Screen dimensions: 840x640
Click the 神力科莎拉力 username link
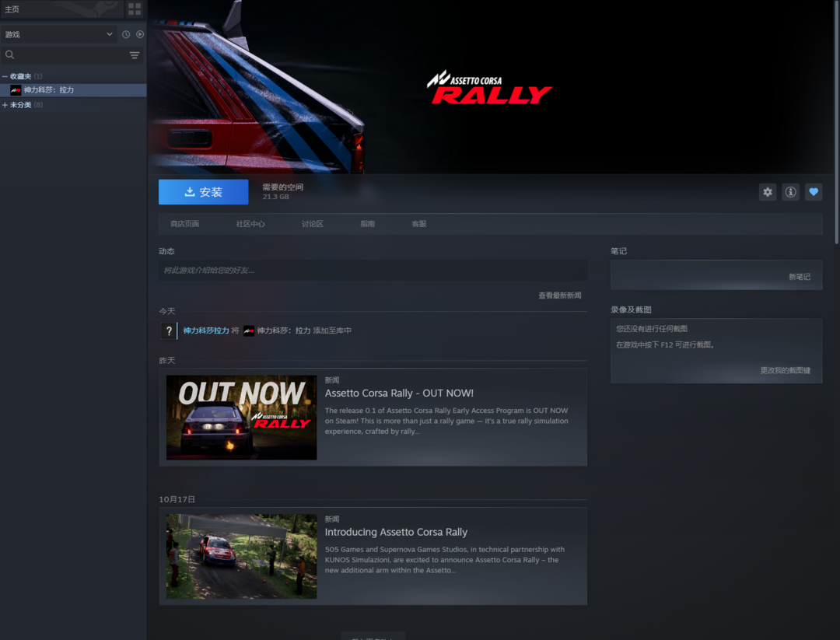pos(206,331)
